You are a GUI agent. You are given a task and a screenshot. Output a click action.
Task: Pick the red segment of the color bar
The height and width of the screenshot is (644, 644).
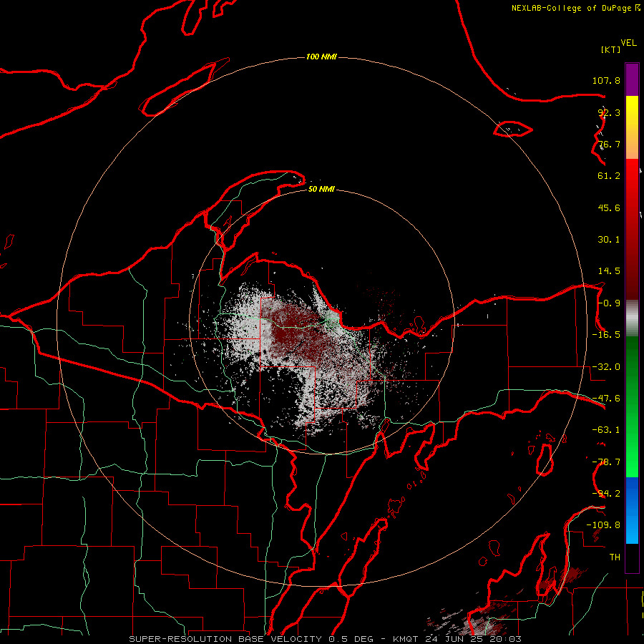[632, 229]
